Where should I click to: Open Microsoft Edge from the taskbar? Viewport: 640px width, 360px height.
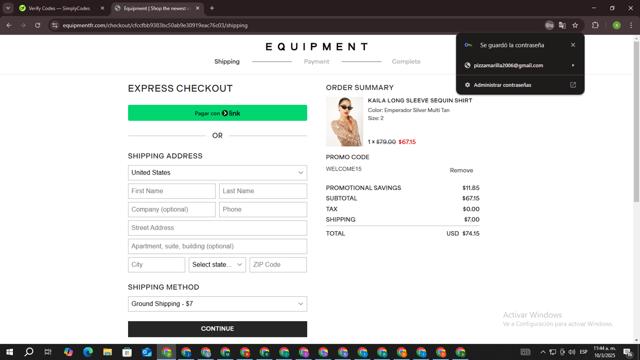click(88, 352)
